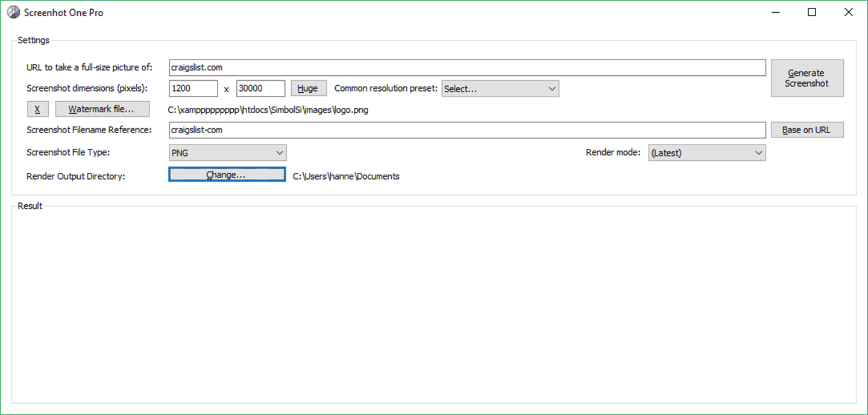Focus the URL field containing craigslist.com
The image size is (868, 415).
(467, 67)
